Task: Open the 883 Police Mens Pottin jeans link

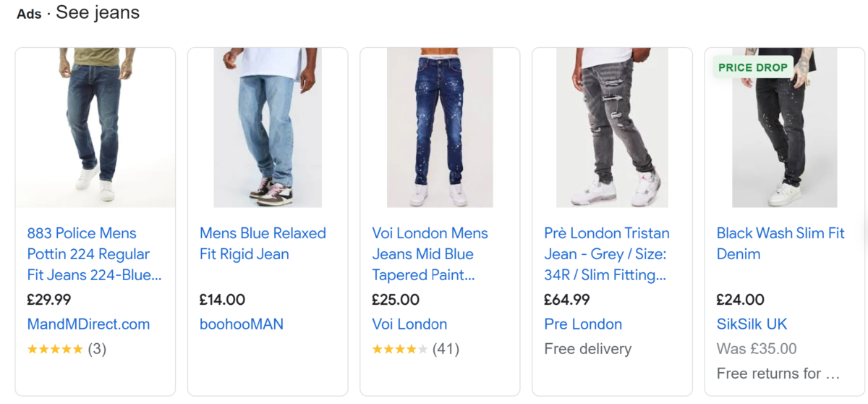Action: [94, 254]
